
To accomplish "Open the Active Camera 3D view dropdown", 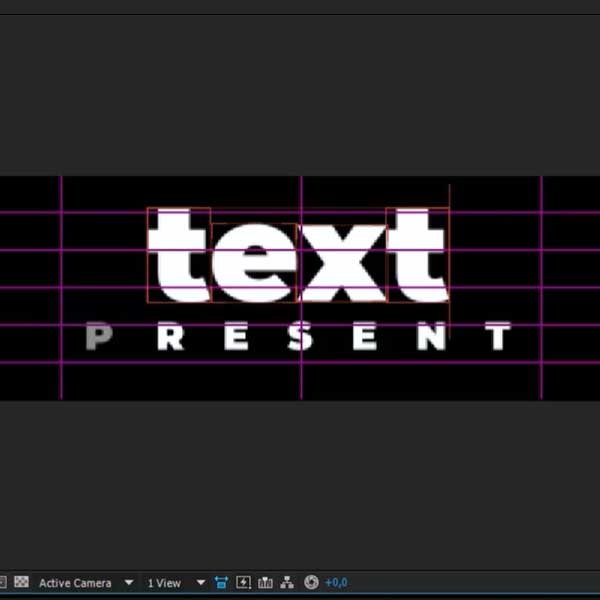I will pos(86,583).
